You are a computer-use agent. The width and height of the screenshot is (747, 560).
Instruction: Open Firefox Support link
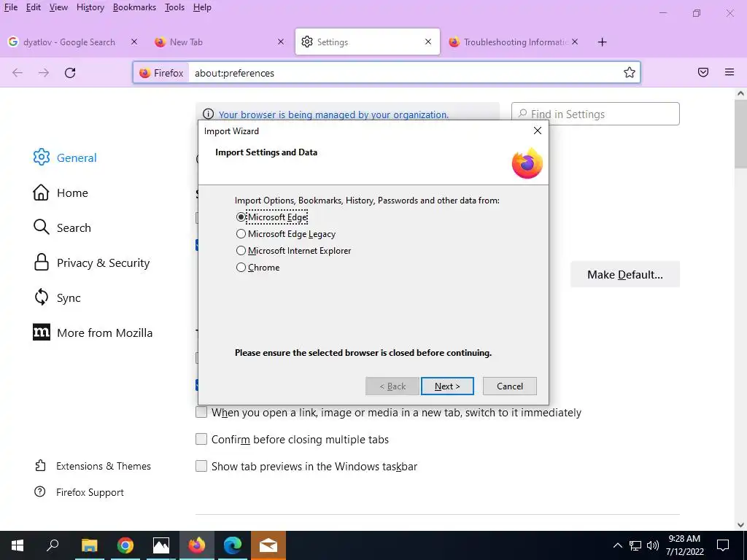(79, 492)
